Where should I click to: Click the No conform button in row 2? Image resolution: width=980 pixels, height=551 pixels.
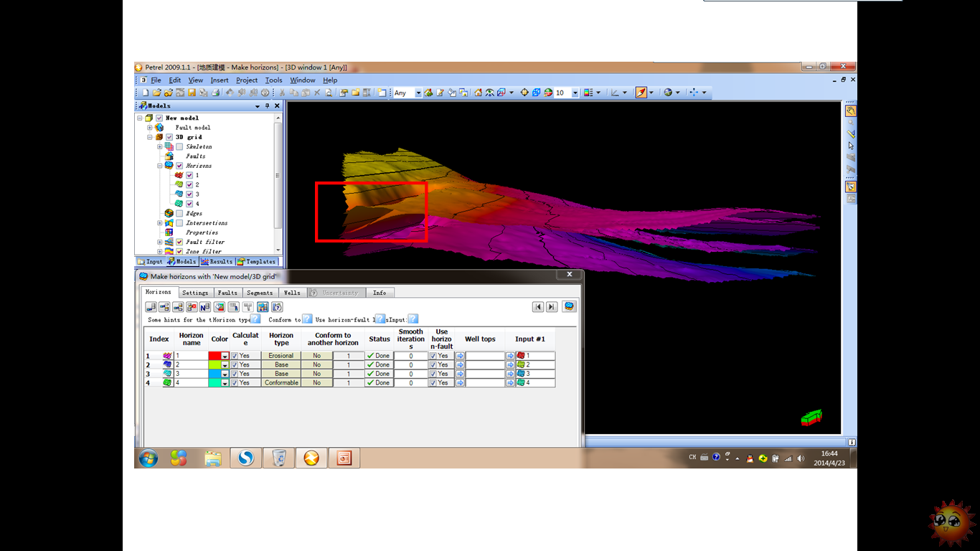[x=316, y=365]
